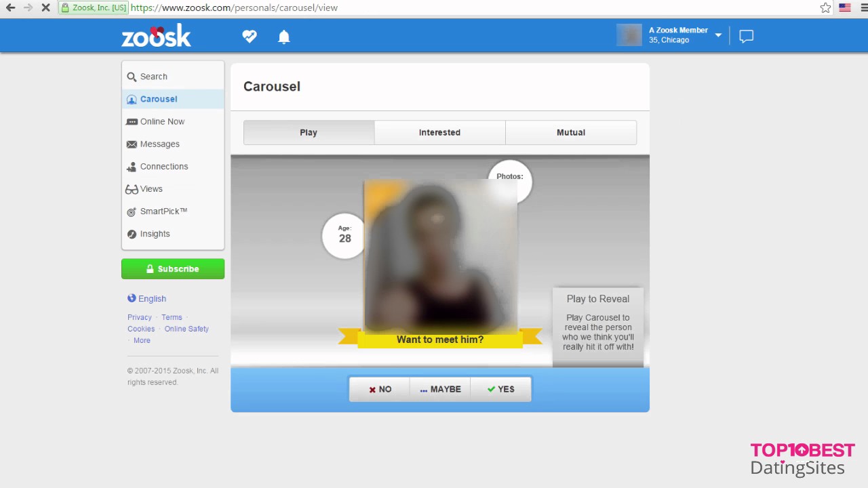Screen dimensions: 868x488
Task: Click the lock icon on Subscribe button
Action: pos(150,269)
